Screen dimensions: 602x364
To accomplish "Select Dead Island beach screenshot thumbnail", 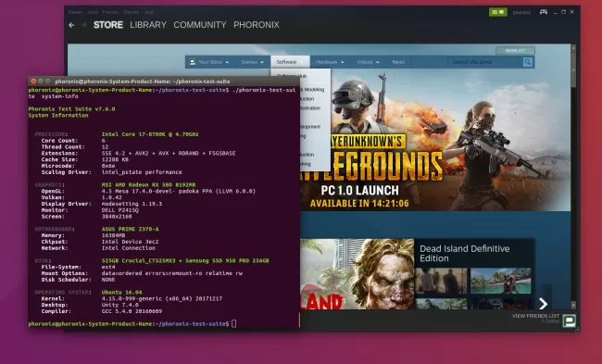I will 501,281.
